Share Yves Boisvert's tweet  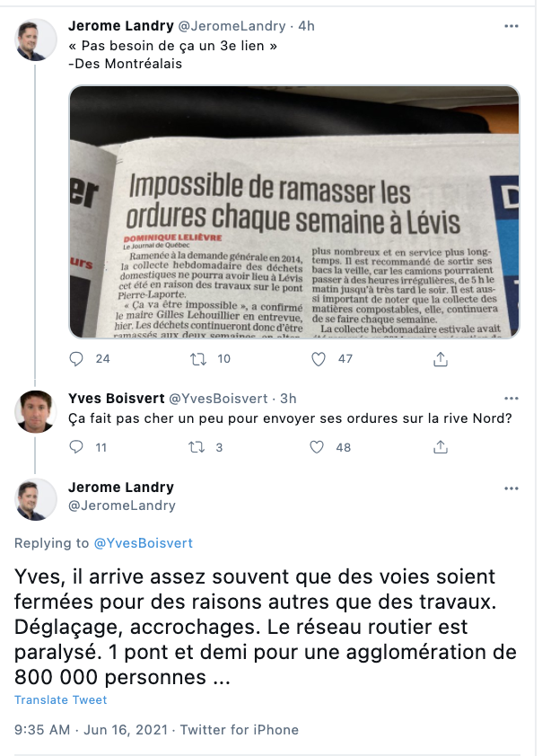(441, 447)
